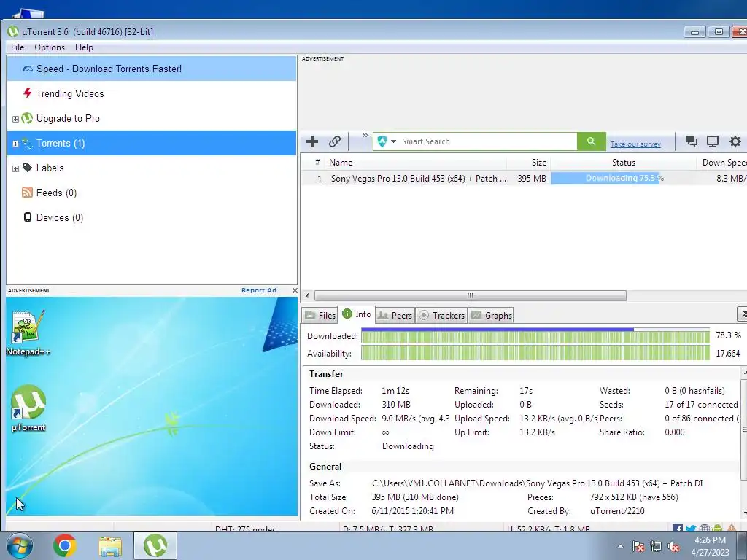Click the network tray icon
Screen dimensions: 747x560
[x=656, y=546]
